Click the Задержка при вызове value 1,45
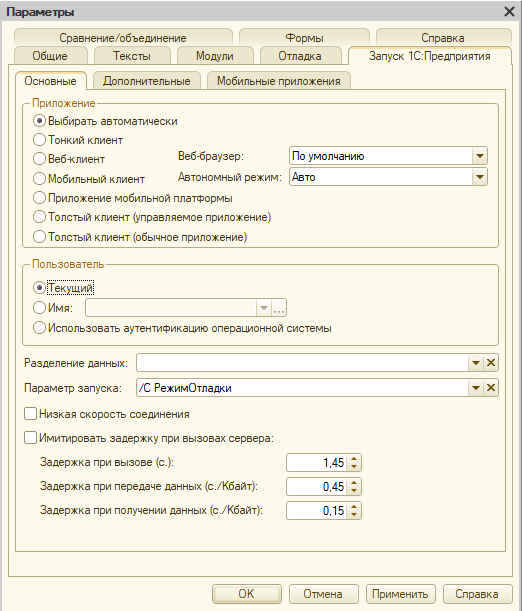 coord(317,463)
